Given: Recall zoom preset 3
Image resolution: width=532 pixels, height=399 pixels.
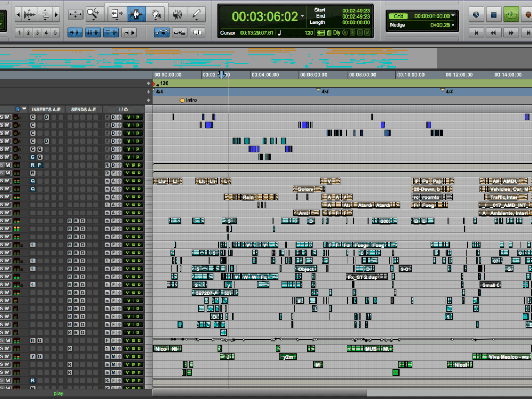Looking at the screenshot, I should point(37,32).
